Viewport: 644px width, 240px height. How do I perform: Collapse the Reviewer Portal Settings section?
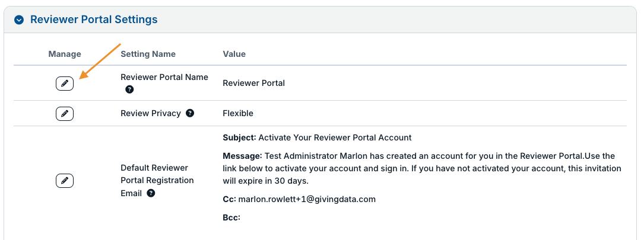(19, 20)
